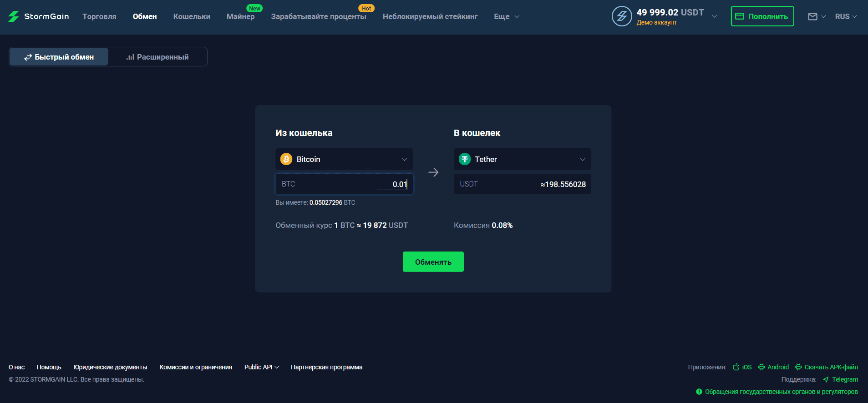Viewport: 868px width, 403px height.
Task: Click the Telegram paper plane icon
Action: pos(826,379)
